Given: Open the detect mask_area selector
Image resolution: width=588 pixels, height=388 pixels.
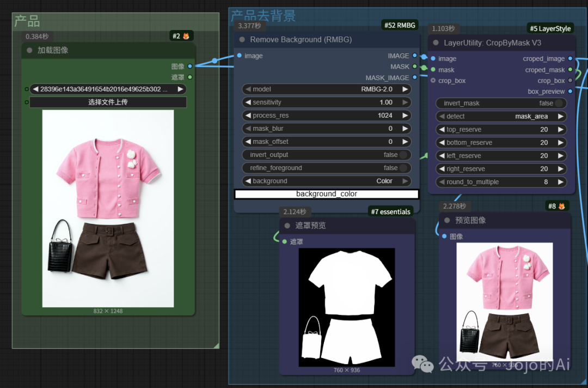Looking at the screenshot, I should pyautogui.click(x=501, y=116).
